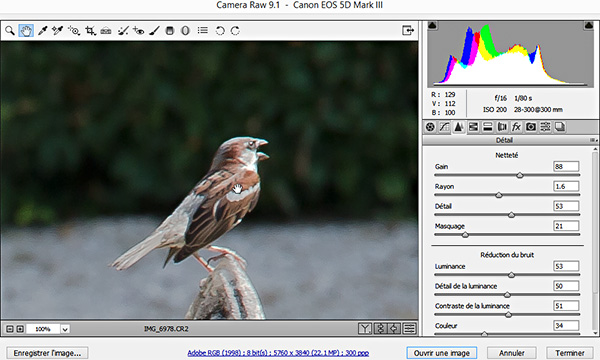Click the Rayon value field
600x360 pixels.
[x=566, y=186]
